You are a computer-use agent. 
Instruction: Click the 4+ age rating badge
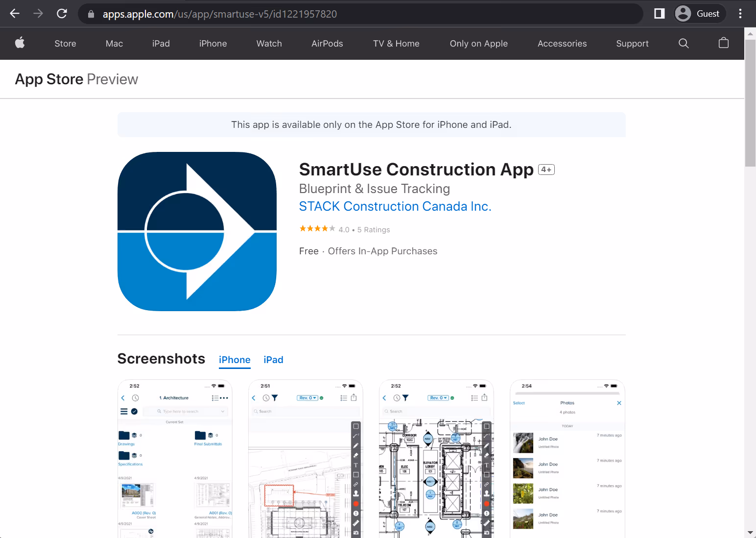coord(546,170)
